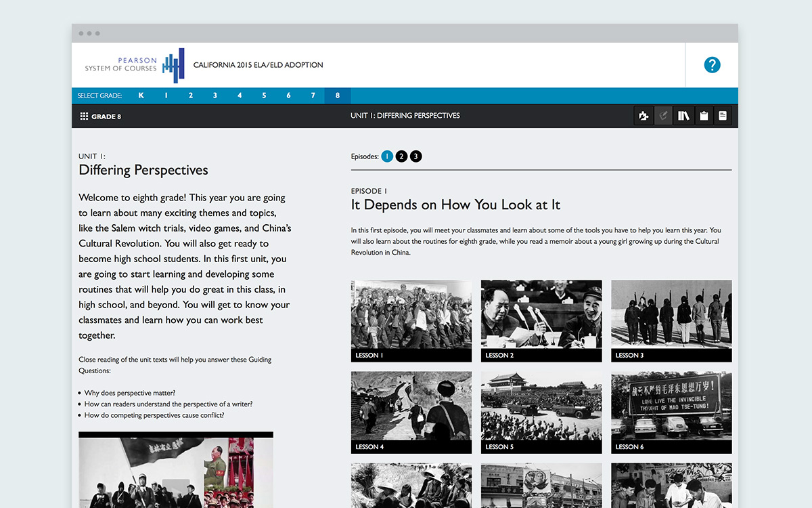Viewport: 812px width, 508px height.
Task: Open Lesson 6 thumbnail
Action: point(671,412)
